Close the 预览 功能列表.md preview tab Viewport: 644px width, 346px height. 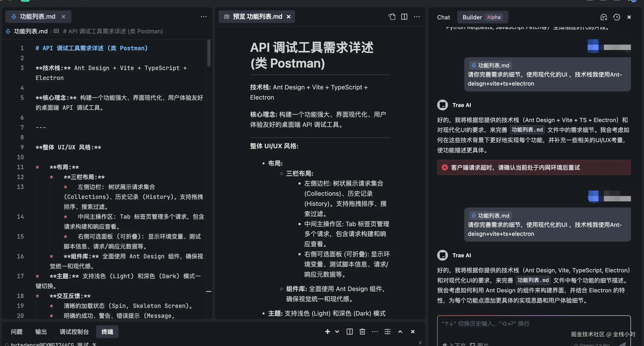[288, 17]
